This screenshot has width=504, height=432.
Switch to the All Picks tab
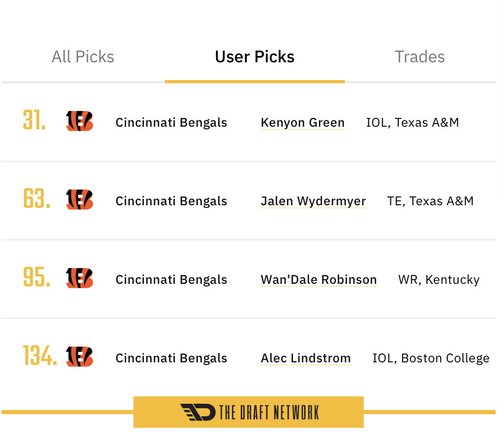[83, 57]
